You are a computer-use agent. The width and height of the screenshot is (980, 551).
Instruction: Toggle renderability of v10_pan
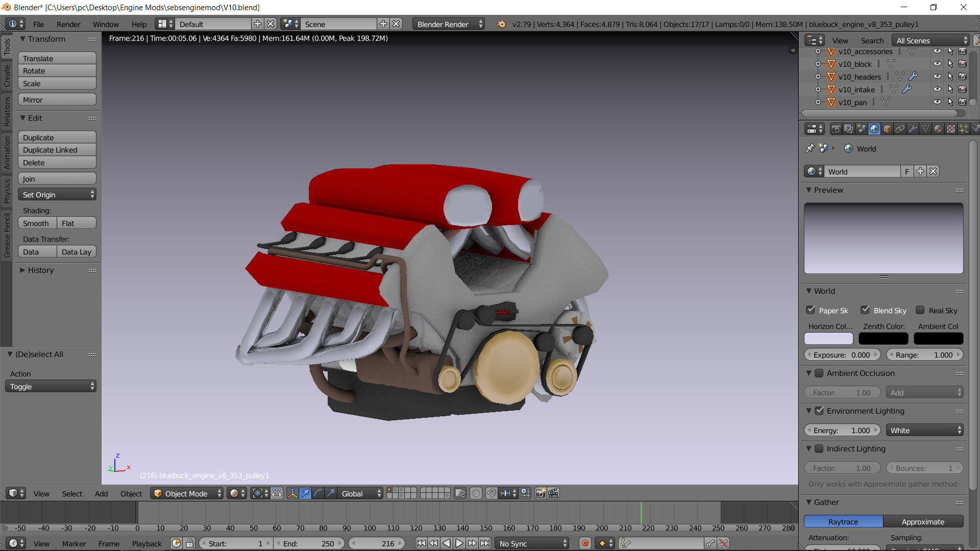963,102
